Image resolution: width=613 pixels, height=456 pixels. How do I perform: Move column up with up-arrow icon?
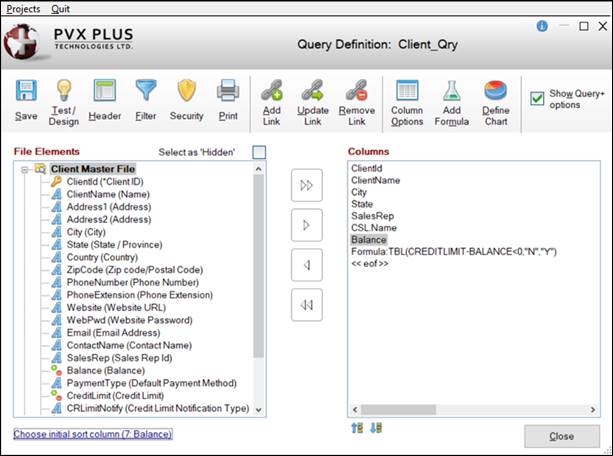[x=357, y=428]
